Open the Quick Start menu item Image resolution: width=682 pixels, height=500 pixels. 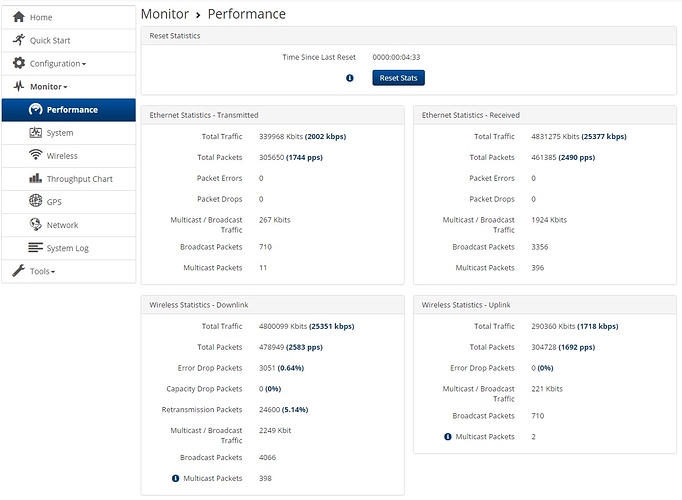[x=69, y=40]
